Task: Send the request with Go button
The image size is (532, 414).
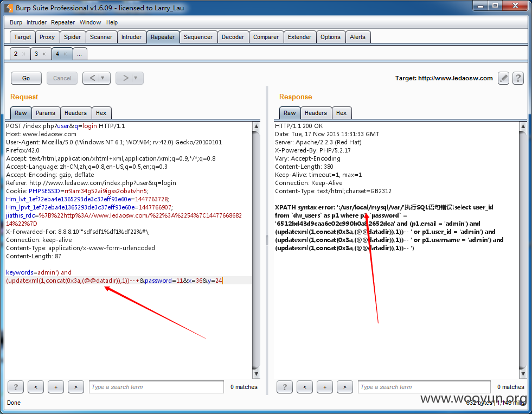Action: 26,78
